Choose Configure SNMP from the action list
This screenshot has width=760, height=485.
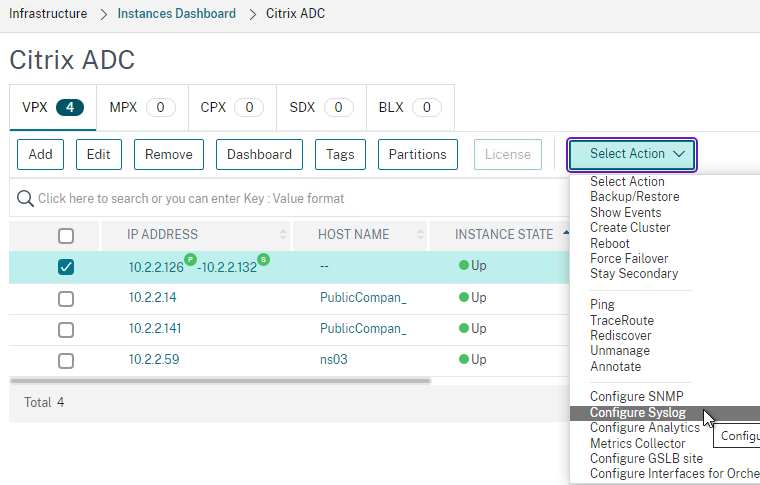pos(636,396)
